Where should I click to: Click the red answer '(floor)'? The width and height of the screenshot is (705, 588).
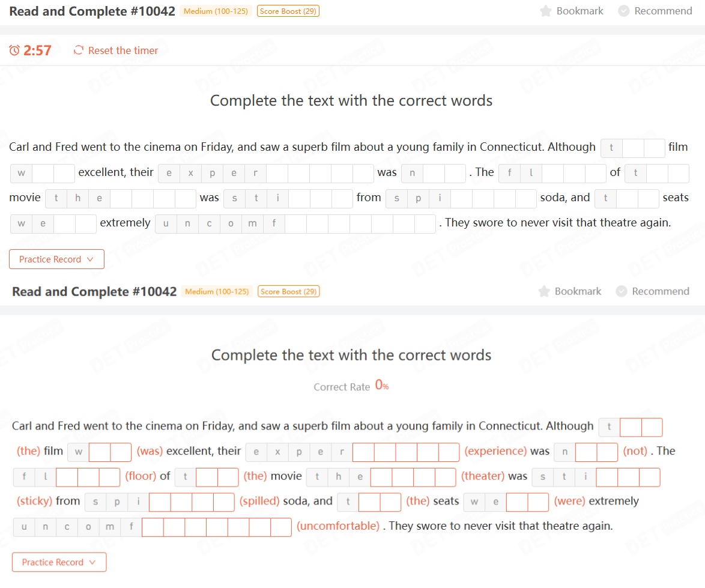tap(141, 476)
